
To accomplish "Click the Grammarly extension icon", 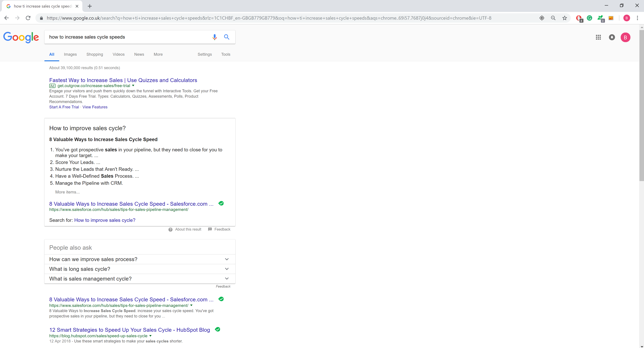I will tap(589, 18).
